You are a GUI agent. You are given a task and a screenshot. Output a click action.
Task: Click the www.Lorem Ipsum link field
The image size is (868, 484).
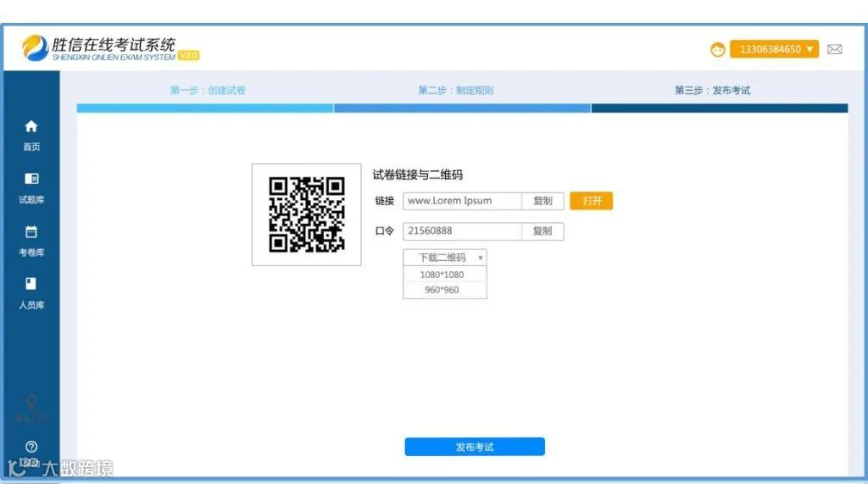pos(462,201)
